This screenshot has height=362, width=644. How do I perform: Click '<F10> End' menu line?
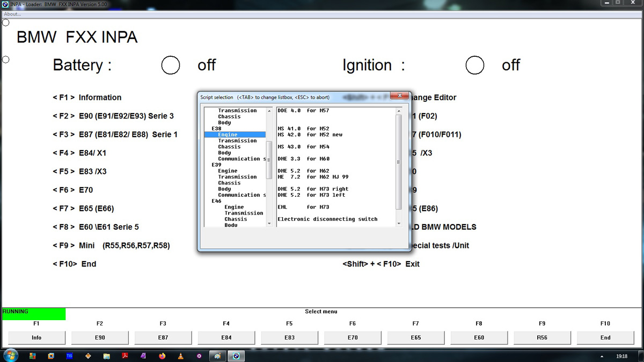click(x=75, y=264)
